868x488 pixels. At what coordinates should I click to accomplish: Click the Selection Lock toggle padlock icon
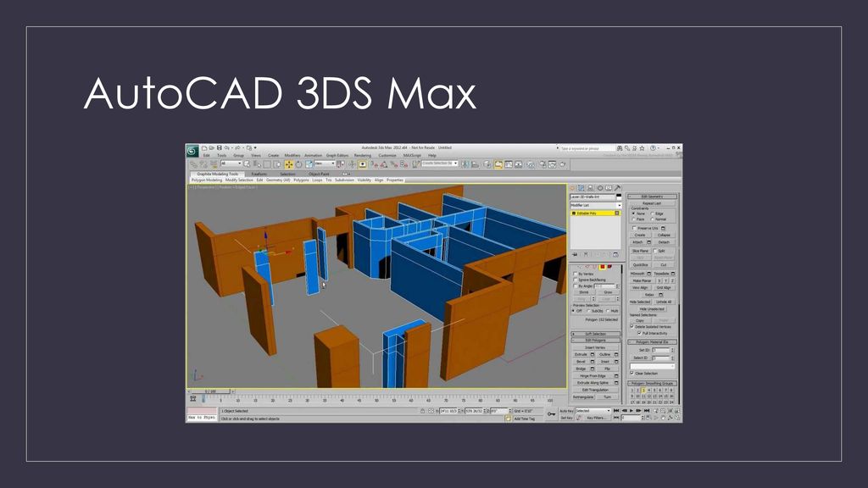pos(422,411)
